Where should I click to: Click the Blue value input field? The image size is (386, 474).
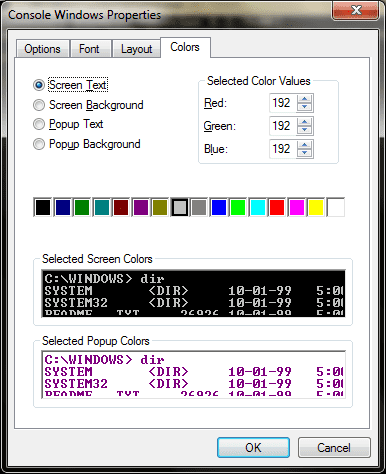pyautogui.click(x=283, y=149)
